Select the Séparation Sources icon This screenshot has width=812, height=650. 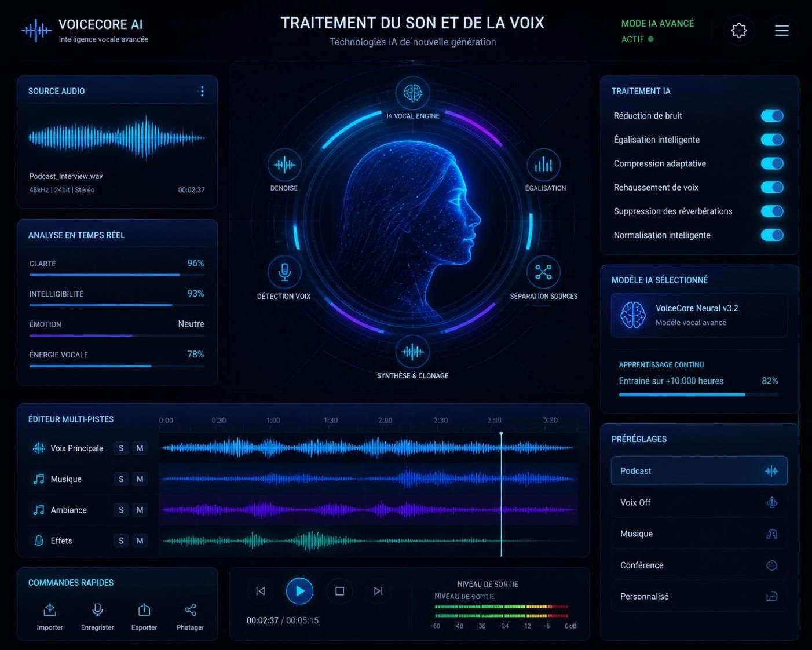click(x=543, y=272)
